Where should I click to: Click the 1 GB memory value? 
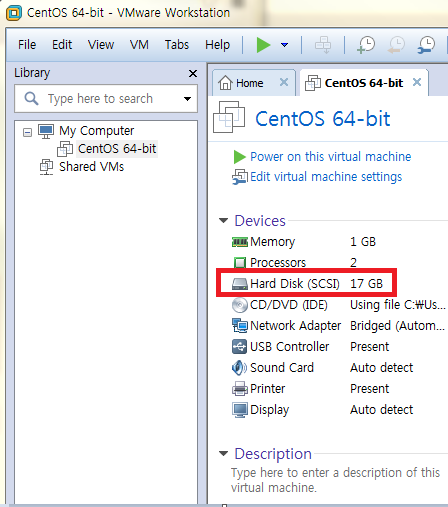(x=363, y=242)
